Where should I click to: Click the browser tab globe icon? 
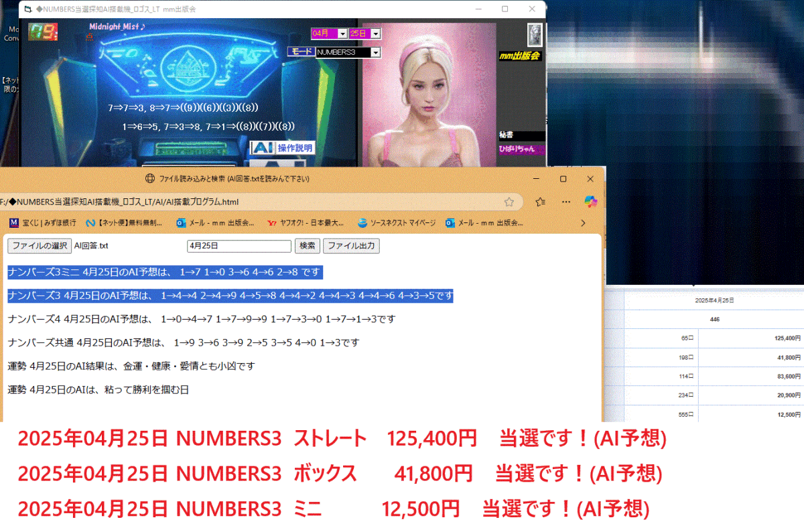150,179
